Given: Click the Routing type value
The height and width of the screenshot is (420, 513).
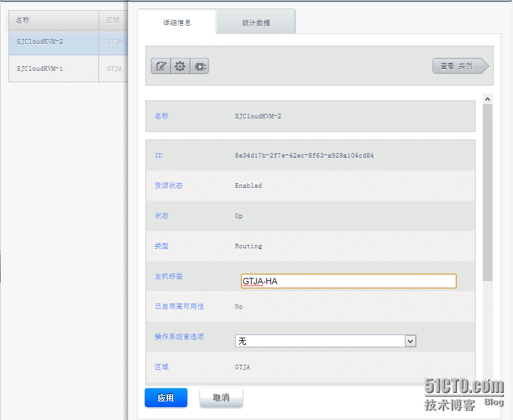Looking at the screenshot, I should click(248, 246).
